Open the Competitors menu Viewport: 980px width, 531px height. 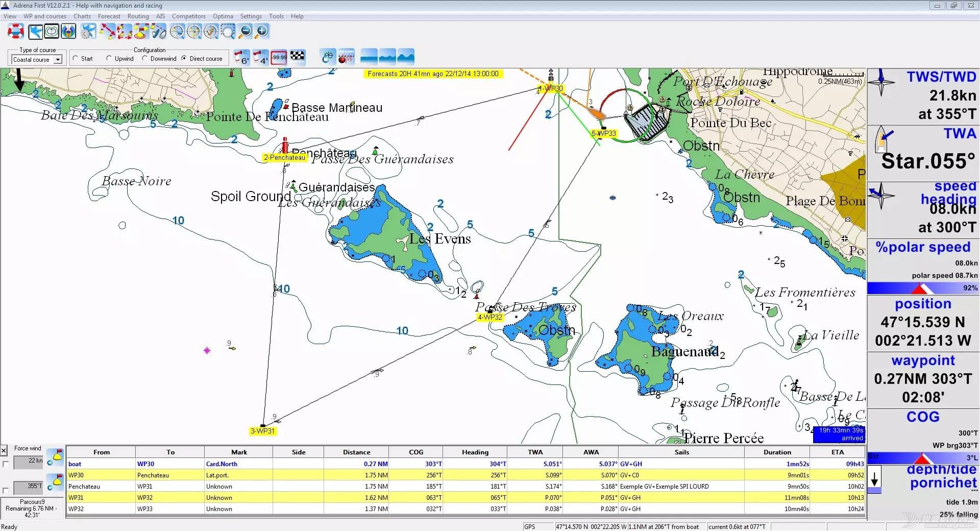point(189,16)
